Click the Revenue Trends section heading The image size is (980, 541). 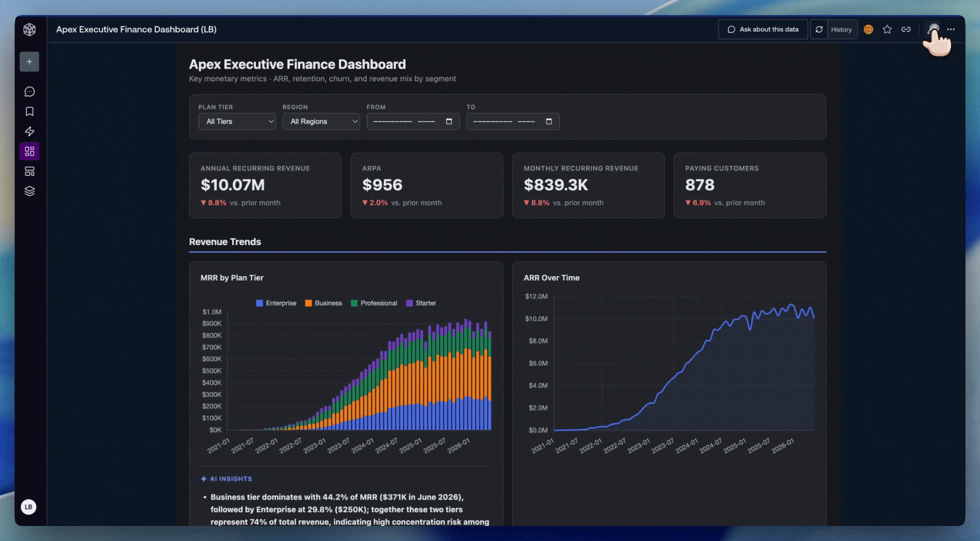(x=225, y=242)
